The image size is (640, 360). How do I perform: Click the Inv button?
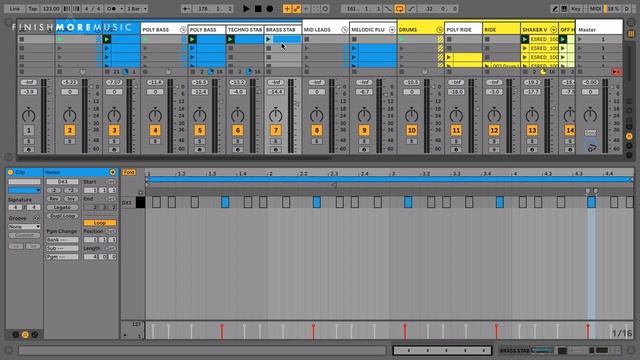coord(71,199)
